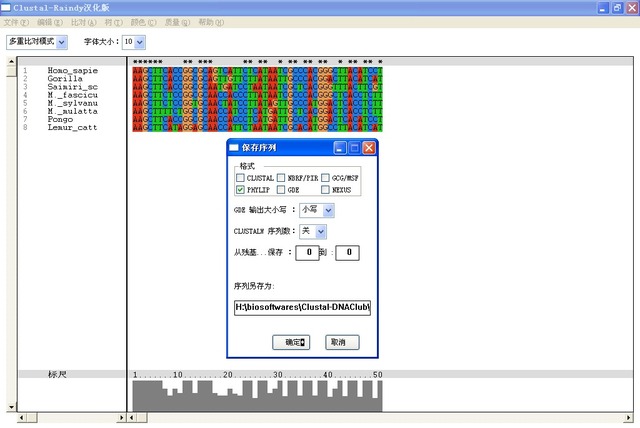The width and height of the screenshot is (640, 428).
Task: Click vertical scrollbar down arrow
Action: (11, 407)
